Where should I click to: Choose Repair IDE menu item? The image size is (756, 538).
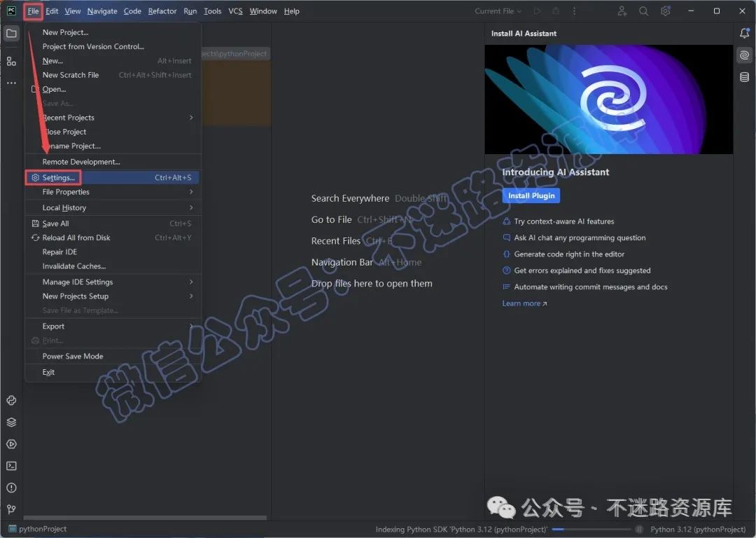[x=113, y=252]
